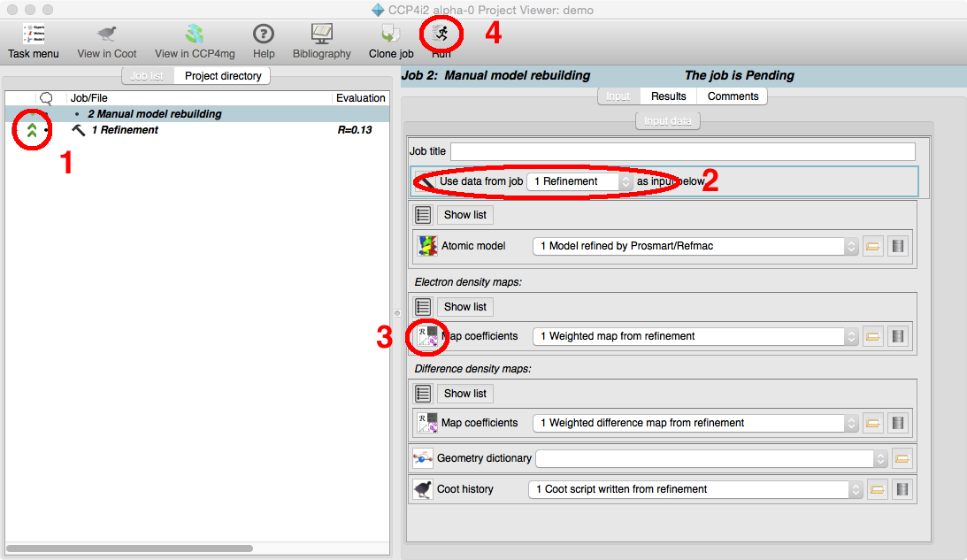Open the Bibliography

coord(322,41)
